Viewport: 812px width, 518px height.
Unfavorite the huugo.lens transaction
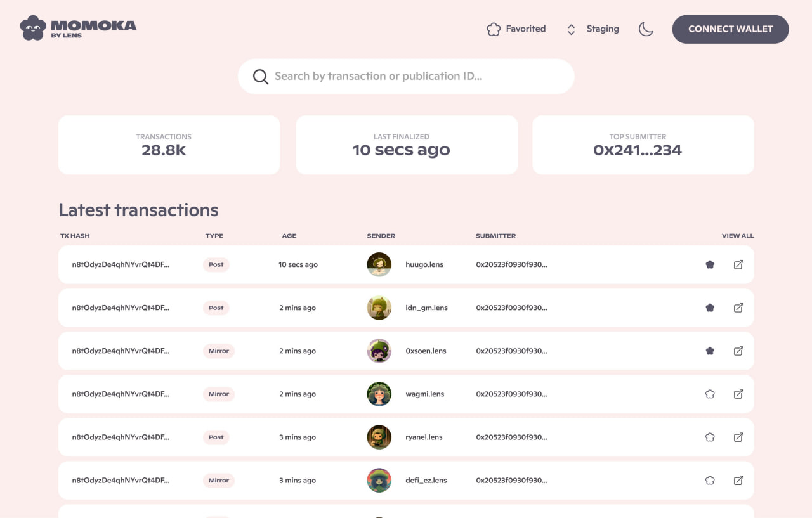(710, 264)
